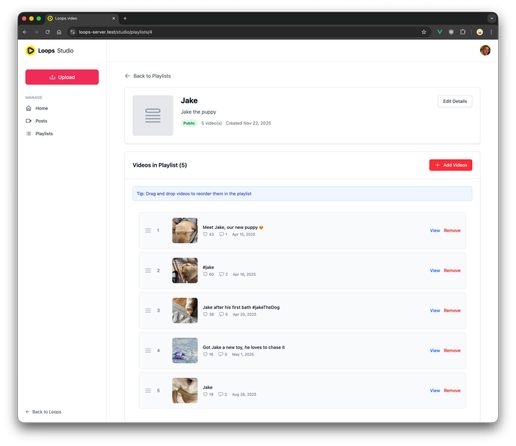The width and height of the screenshot is (516, 446).
Task: View the Got Jake a new toy video
Action: coord(435,351)
